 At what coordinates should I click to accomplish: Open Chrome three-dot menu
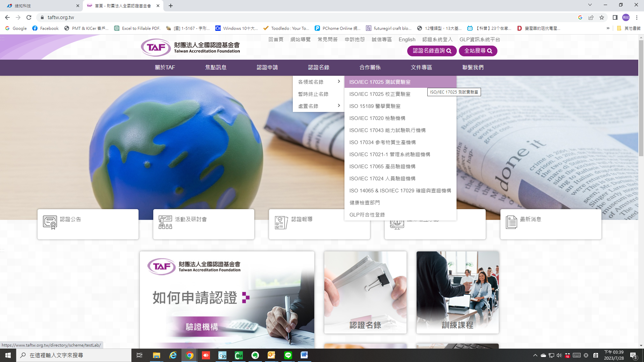pos(637,17)
